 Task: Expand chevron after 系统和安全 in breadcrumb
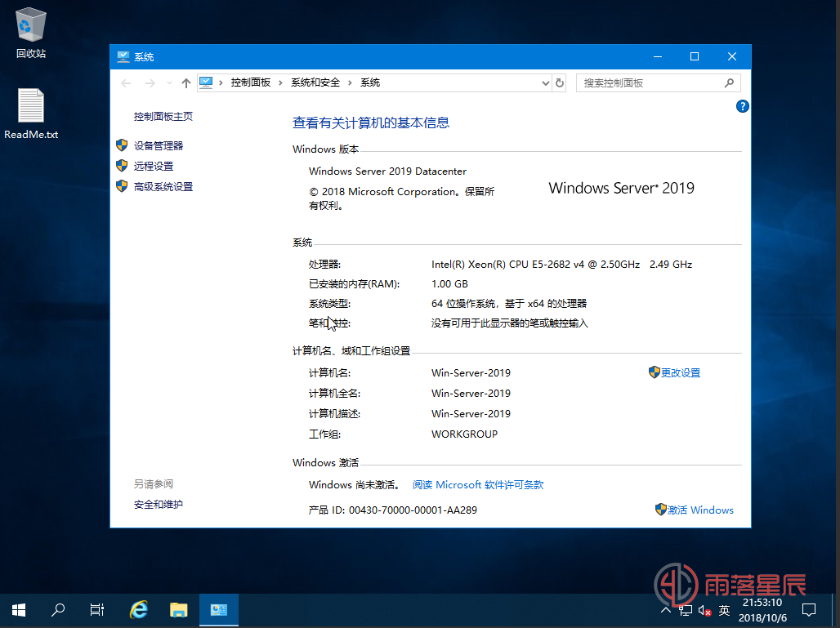350,82
